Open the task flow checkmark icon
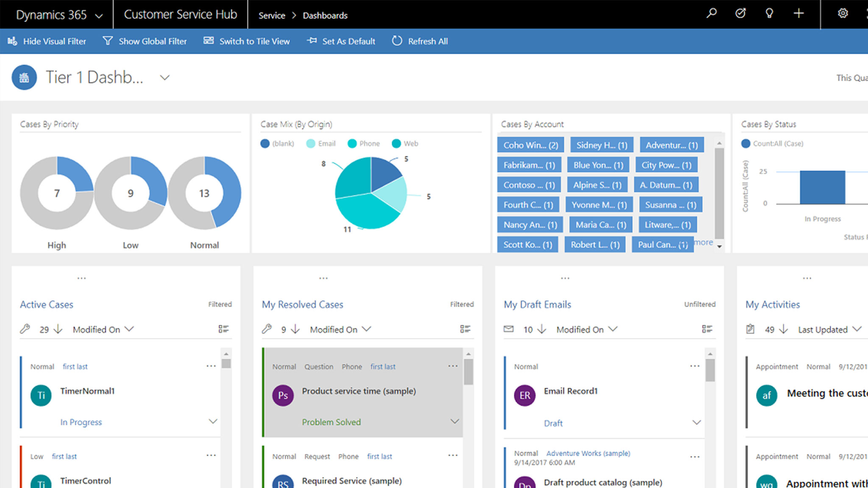Image resolution: width=868 pixels, height=488 pixels. pyautogui.click(x=740, y=14)
